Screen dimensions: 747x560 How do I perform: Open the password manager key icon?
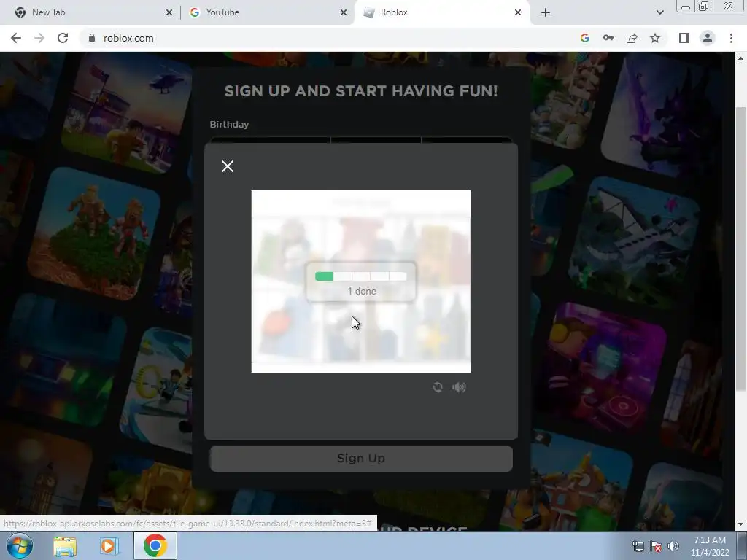[608, 38]
